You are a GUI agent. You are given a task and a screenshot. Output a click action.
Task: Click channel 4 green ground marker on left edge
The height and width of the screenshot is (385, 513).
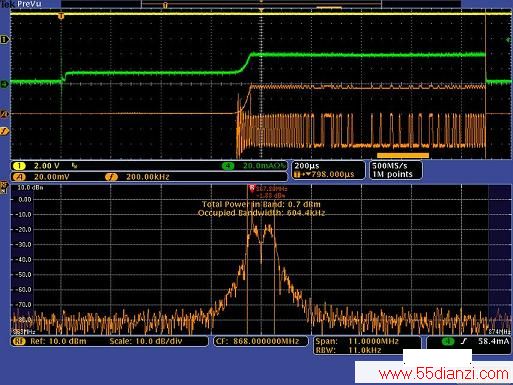coord(4,84)
